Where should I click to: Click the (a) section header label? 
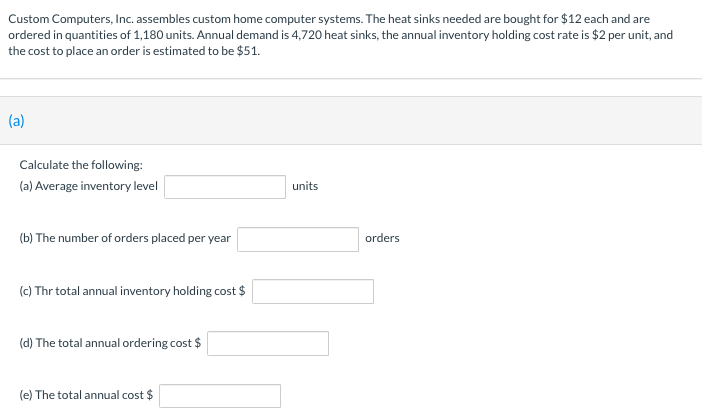coord(16,121)
